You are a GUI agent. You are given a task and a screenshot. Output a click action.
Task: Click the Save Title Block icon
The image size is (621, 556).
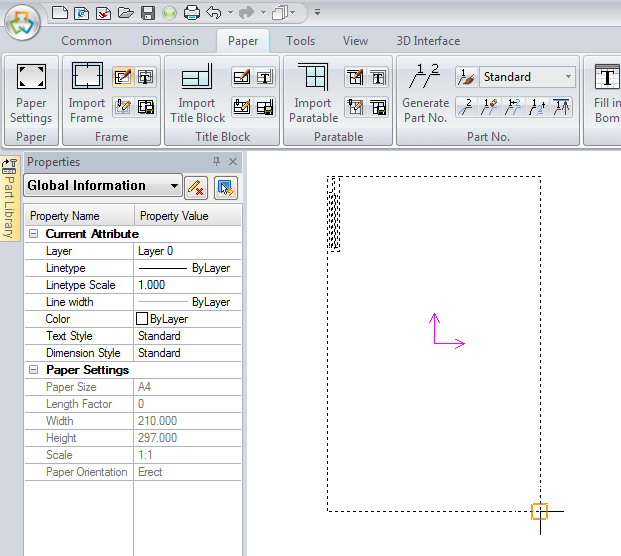coord(265,107)
